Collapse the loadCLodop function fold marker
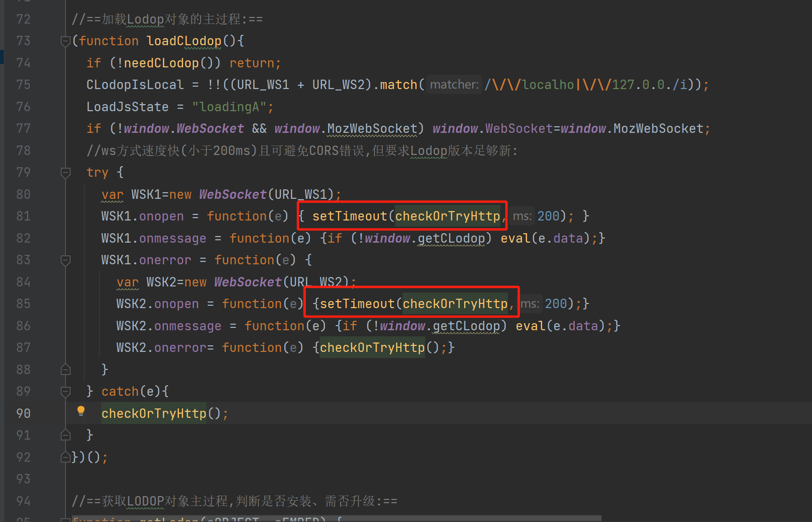 (65, 41)
